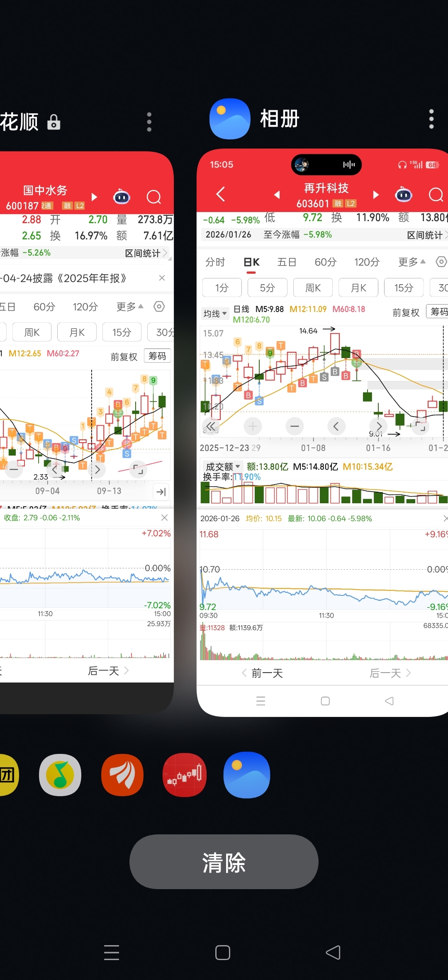Screen dimensions: 448x980
Task: Expand the 更多 menu in 同花顺 card
Action: point(130,307)
